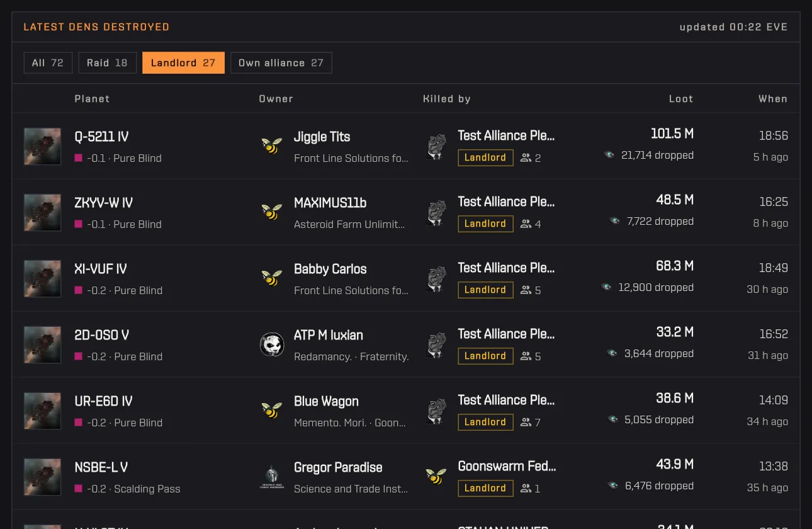Click the security color square for Q-5211 IV

[79, 158]
